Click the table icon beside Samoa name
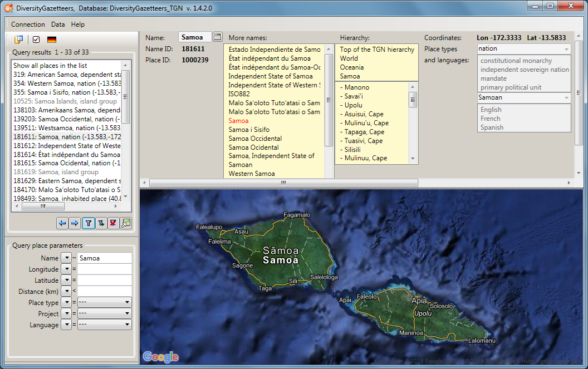 217,37
